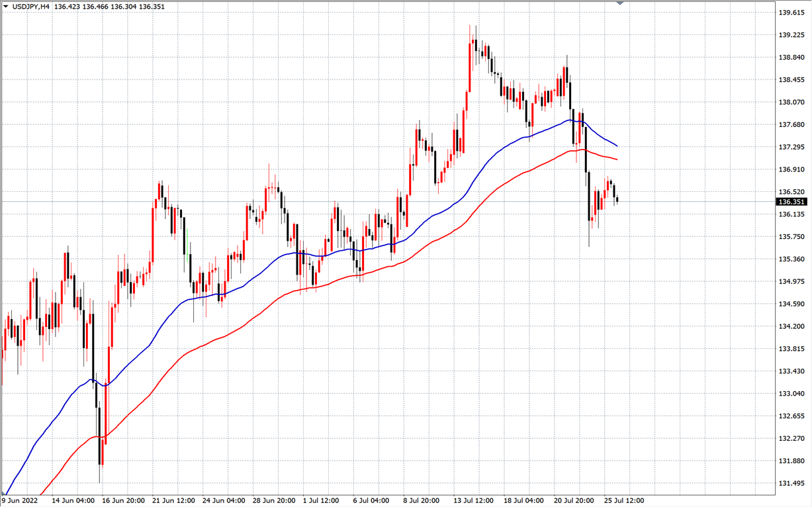
Task: Click the 21 Jun 12:00 time label
Action: (x=175, y=500)
